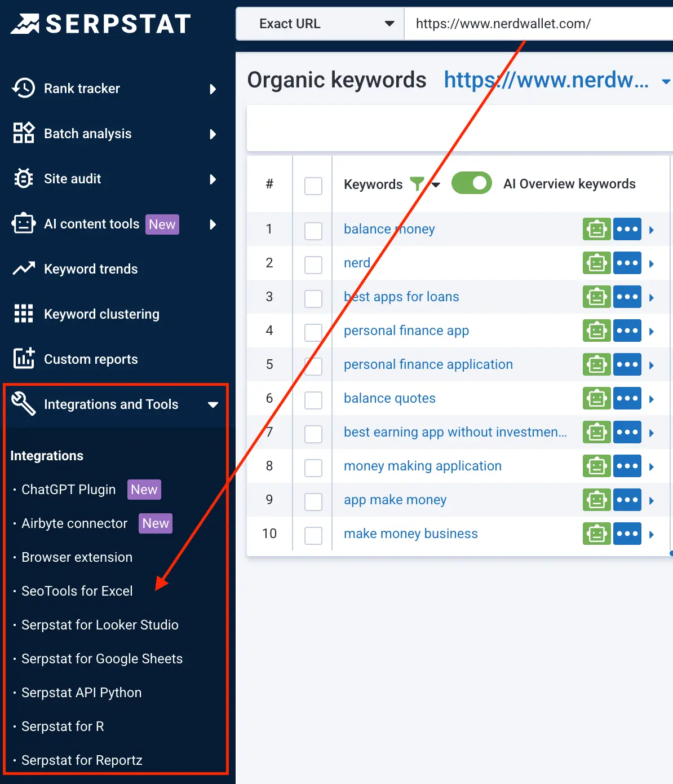Viewport: 673px width, 784px height.
Task: Check the checkbox for balance quotes
Action: pyautogui.click(x=313, y=400)
